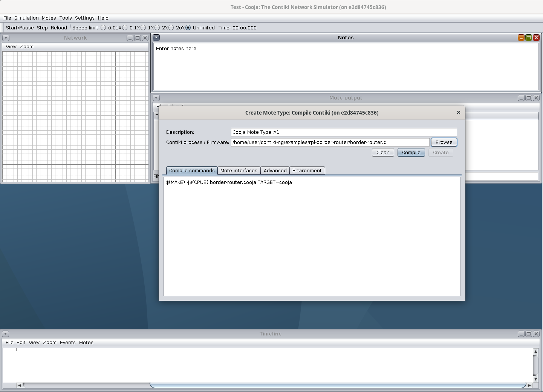The image size is (543, 392).
Task: Switch to the Advanced tab
Action: click(275, 171)
